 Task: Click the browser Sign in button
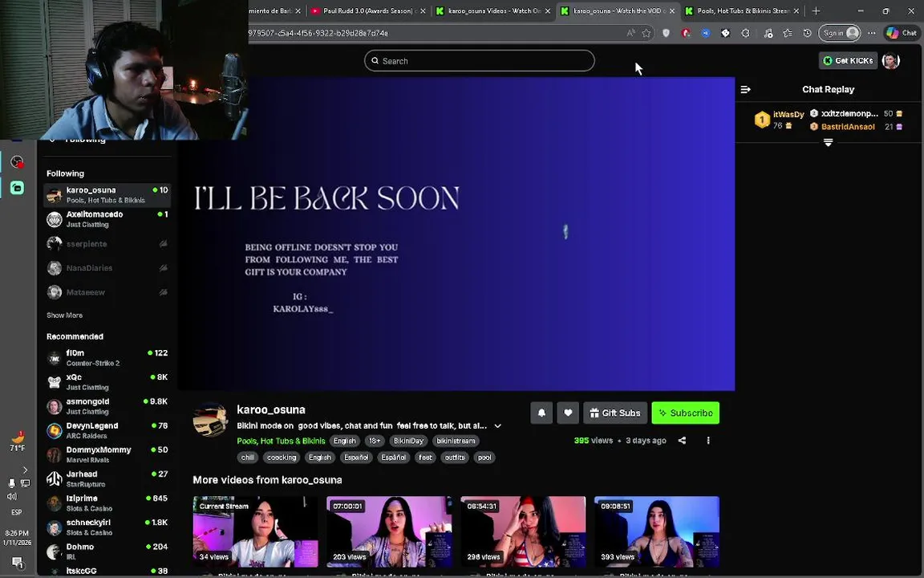(x=839, y=33)
